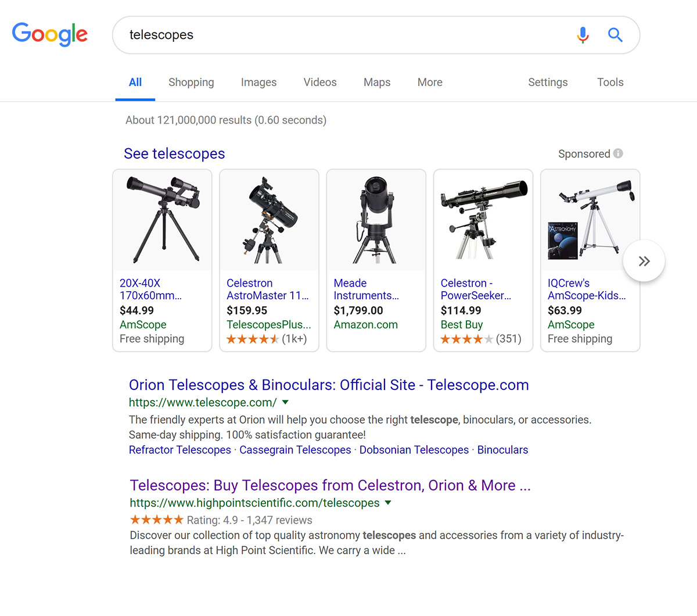Click the $114.99 PowerSeeker price

pos(461,311)
